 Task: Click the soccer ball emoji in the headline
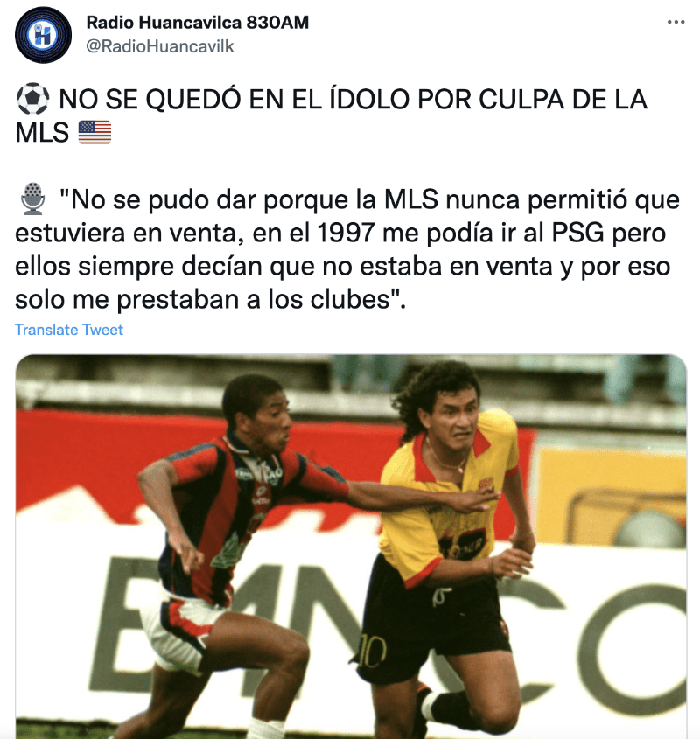(x=32, y=99)
